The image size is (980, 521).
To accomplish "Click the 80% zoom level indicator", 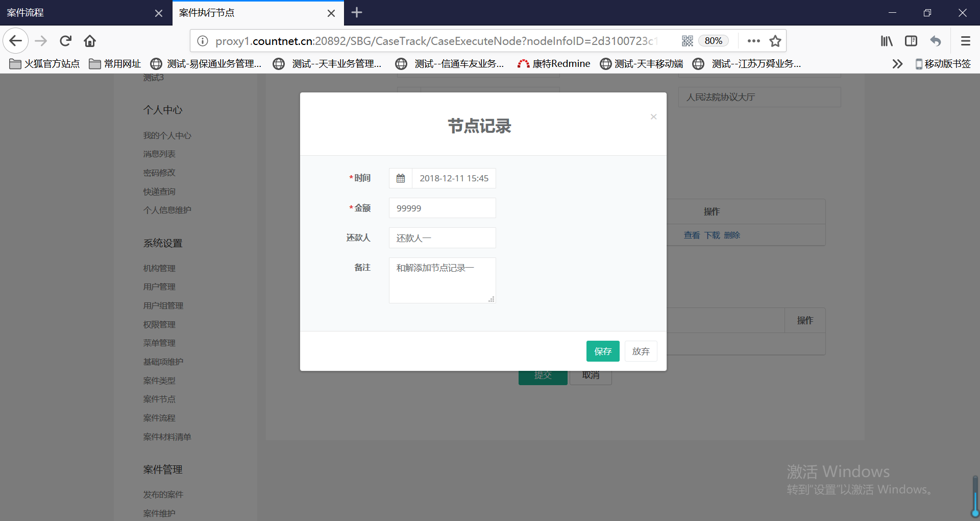I will 714,41.
